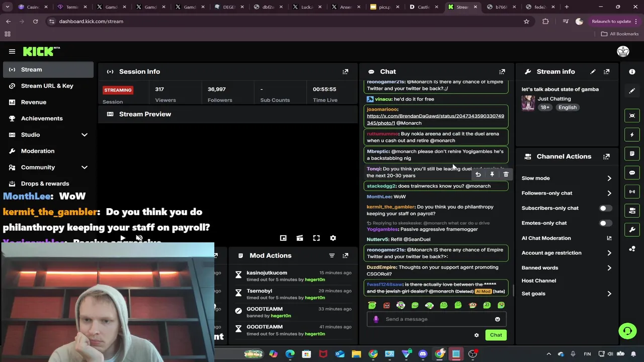The height and width of the screenshot is (362, 644).
Task: Toggle Subscribers-only chat switch
Action: tap(605, 208)
